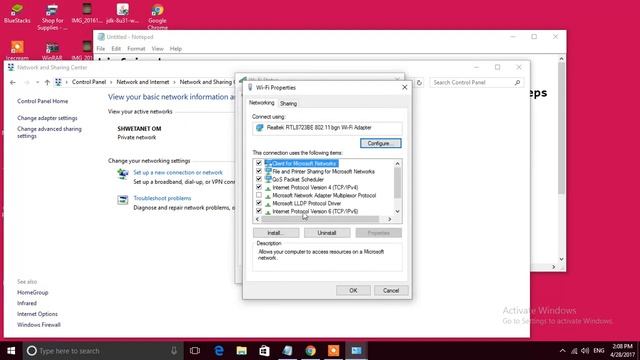Open BlueStacks desktop shortcut

17,13
